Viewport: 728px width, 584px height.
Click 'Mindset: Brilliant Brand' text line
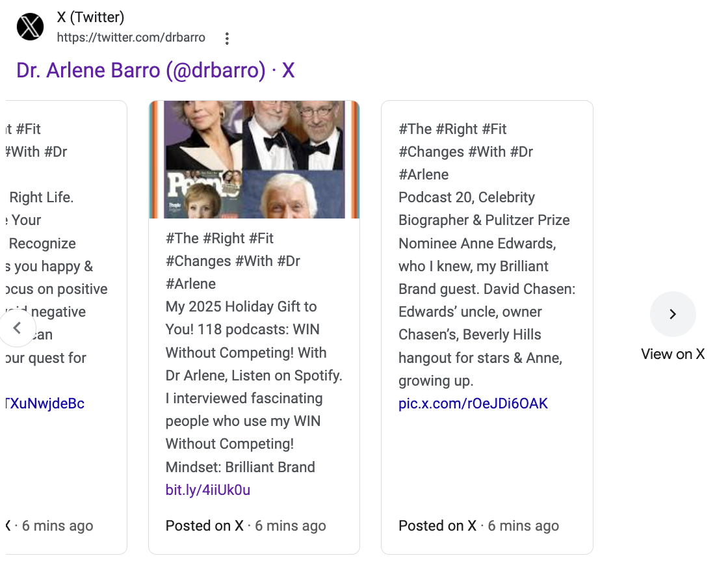240,467
